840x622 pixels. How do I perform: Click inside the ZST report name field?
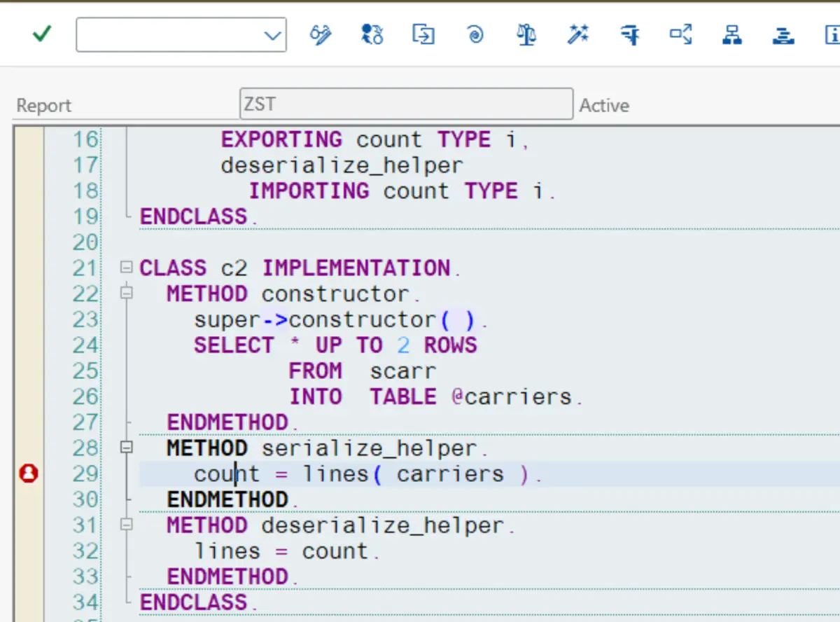[406, 103]
